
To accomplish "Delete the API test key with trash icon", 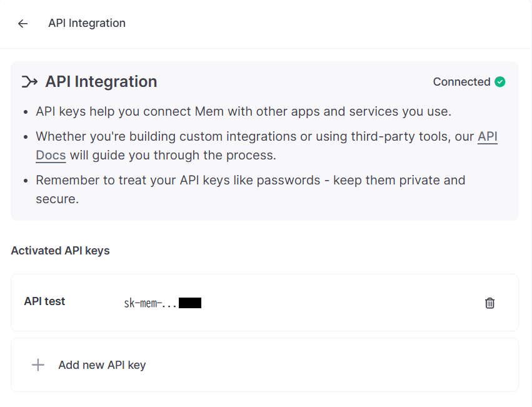I will click(x=489, y=303).
